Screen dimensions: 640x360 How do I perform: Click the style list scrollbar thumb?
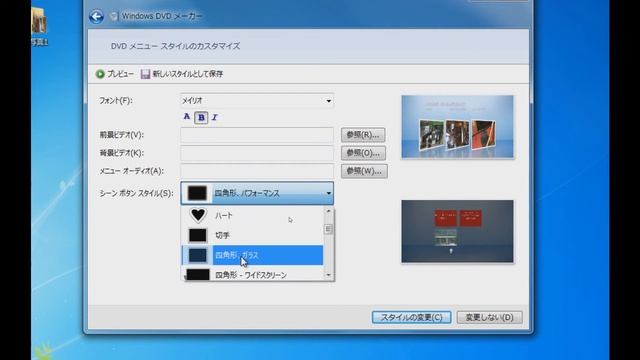point(329,229)
